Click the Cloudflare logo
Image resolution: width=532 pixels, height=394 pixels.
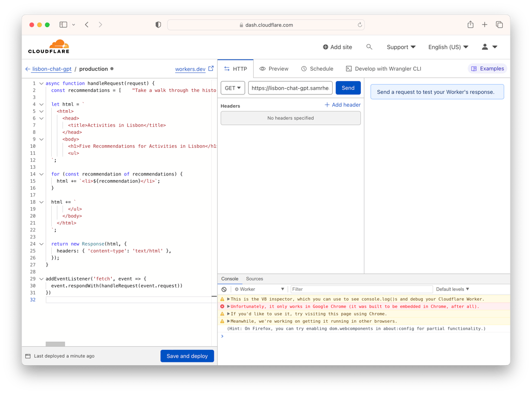tap(49, 47)
